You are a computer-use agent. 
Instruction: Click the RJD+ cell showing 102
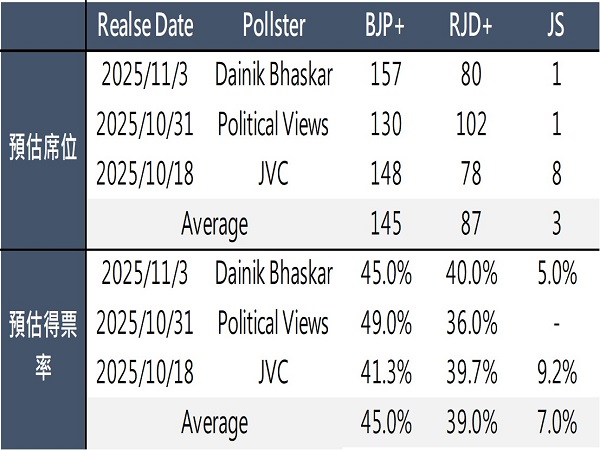[469, 125]
